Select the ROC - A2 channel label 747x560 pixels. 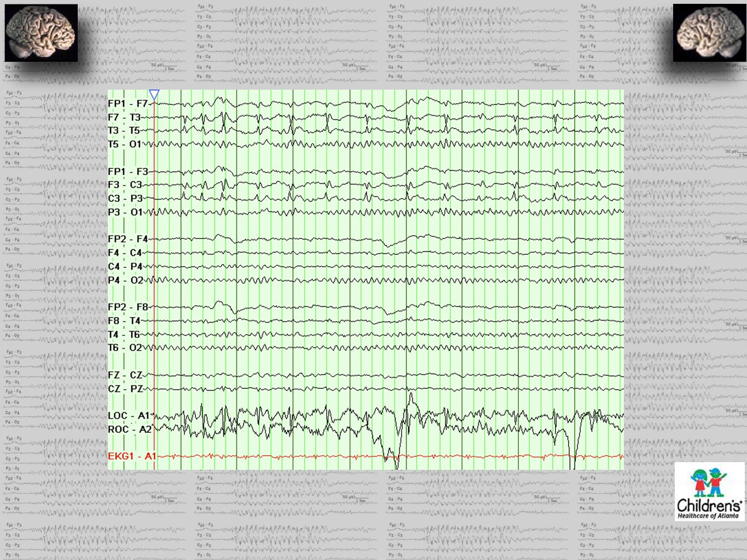click(130, 429)
